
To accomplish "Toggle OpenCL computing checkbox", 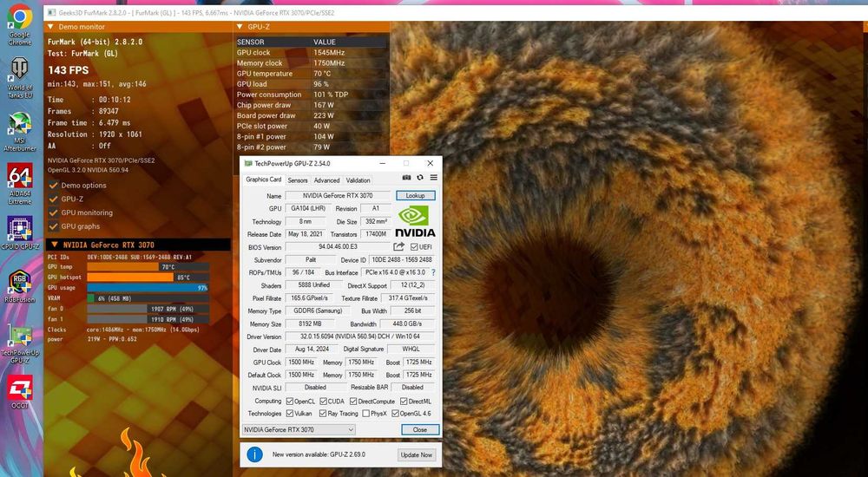I will (x=290, y=402).
